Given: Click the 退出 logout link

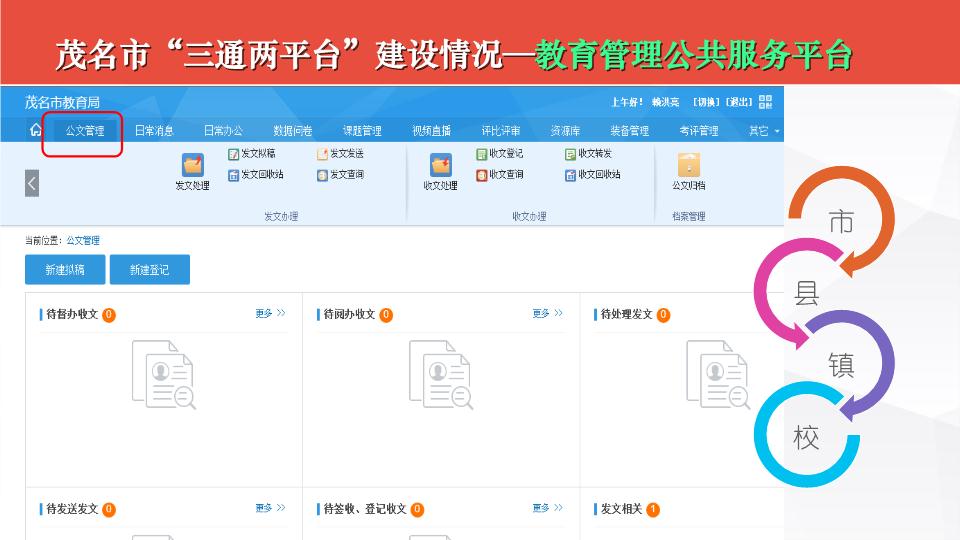Looking at the screenshot, I should point(739,102).
